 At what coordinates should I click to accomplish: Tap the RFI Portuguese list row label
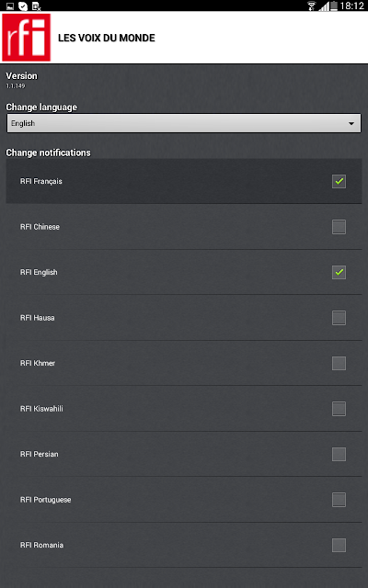[45, 500]
